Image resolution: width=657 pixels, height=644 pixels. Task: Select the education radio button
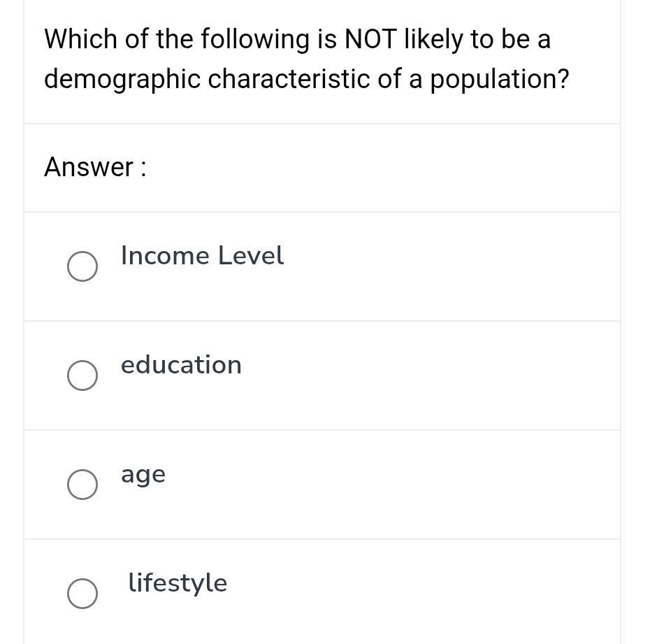click(82, 375)
